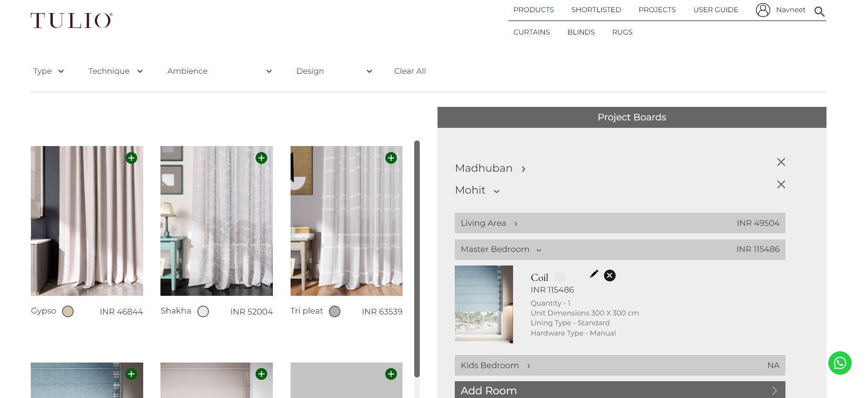Click the Master Bedroom total INR 115486
The height and width of the screenshot is (398, 868).
[758, 249]
